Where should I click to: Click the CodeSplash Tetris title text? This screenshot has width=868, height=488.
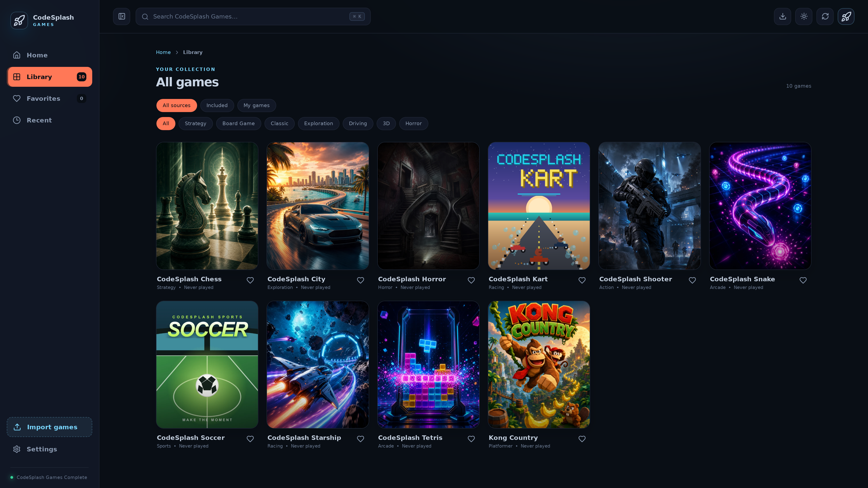(410, 438)
